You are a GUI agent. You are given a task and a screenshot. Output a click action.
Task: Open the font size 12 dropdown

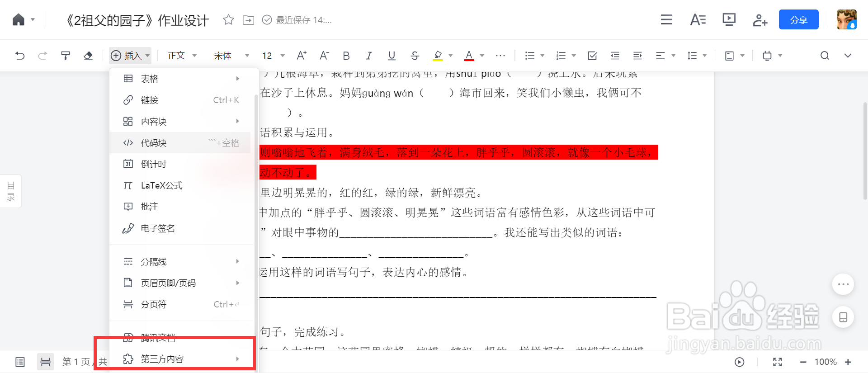pos(273,56)
